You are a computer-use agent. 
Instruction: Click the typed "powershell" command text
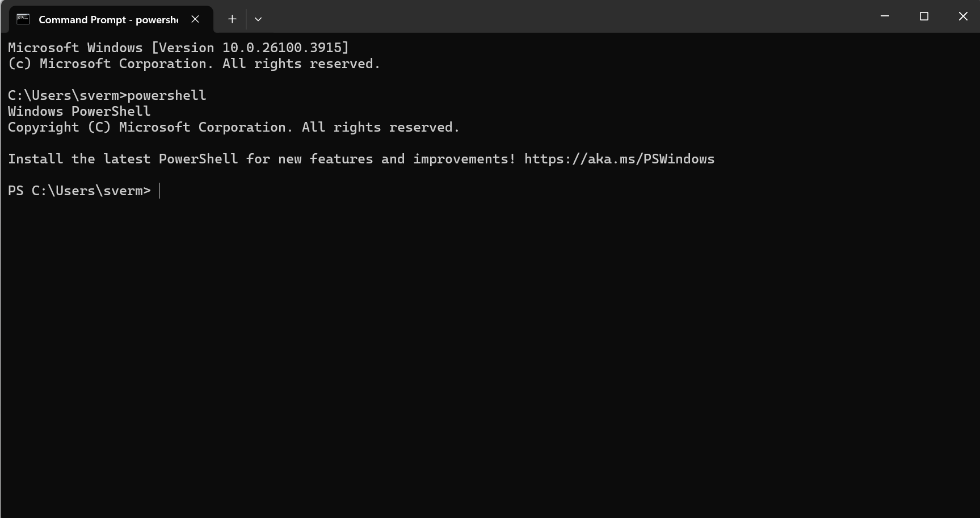point(167,95)
